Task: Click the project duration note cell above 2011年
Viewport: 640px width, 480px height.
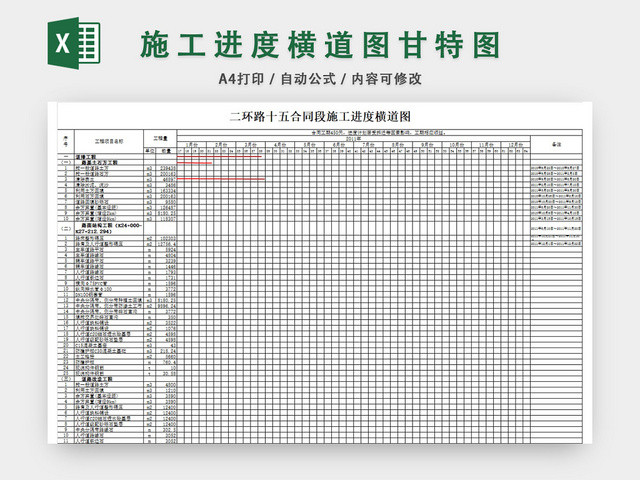Action: click(380, 133)
